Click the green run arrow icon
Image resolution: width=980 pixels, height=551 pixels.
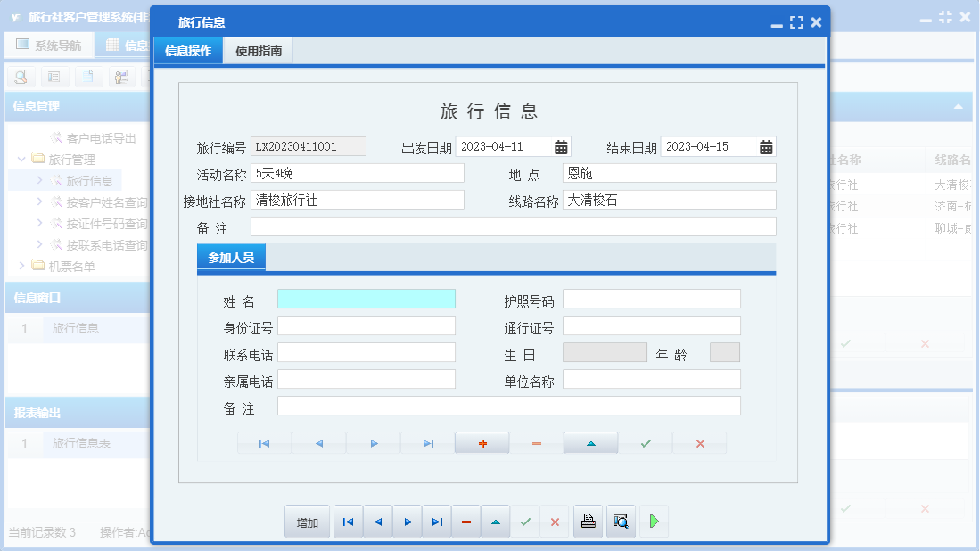click(653, 522)
